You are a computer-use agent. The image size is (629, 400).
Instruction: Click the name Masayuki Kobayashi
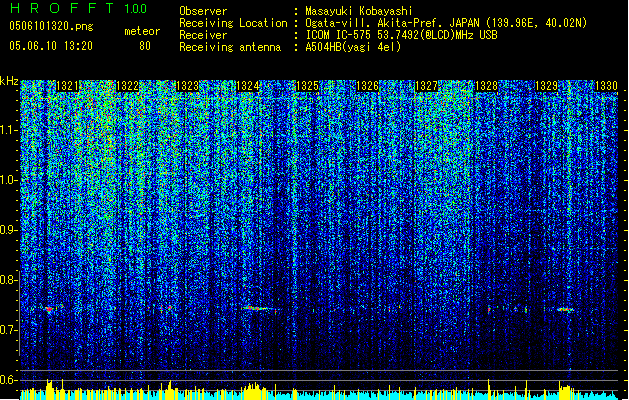point(359,11)
